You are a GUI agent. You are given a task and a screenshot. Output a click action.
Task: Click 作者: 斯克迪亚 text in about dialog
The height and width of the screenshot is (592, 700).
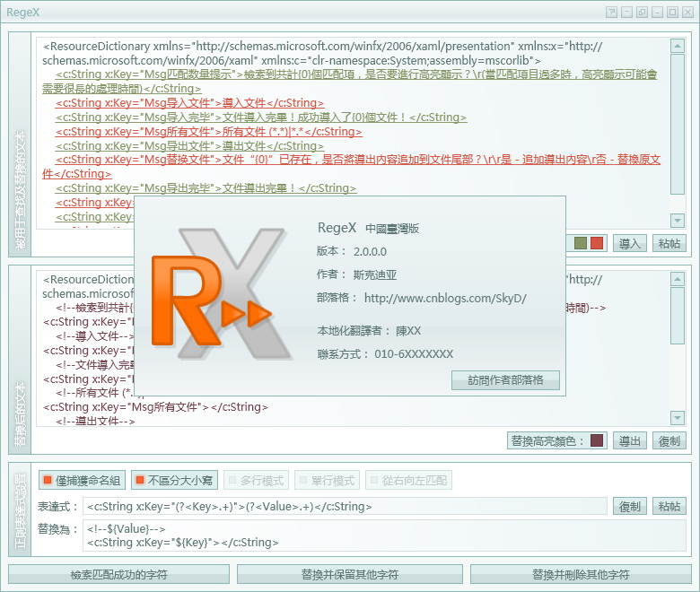tap(356, 274)
